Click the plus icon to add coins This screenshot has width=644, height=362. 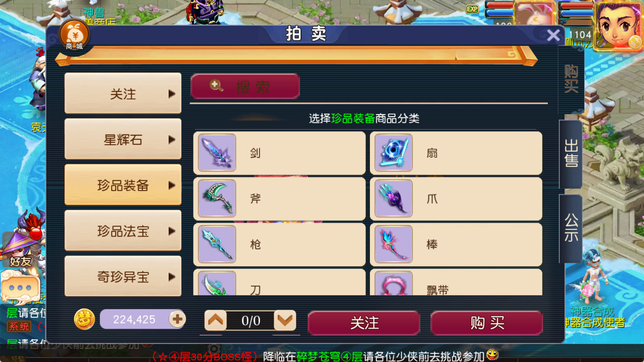pyautogui.click(x=177, y=319)
